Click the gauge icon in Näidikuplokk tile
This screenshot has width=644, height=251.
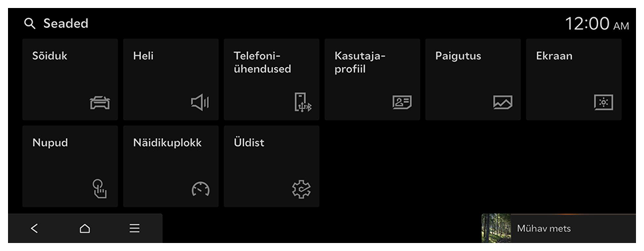[x=200, y=189]
